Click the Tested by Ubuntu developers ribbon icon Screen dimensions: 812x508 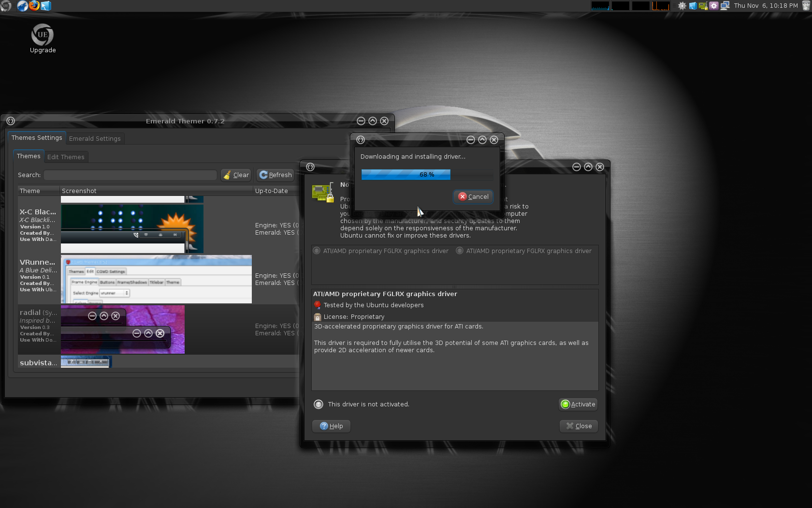point(318,305)
